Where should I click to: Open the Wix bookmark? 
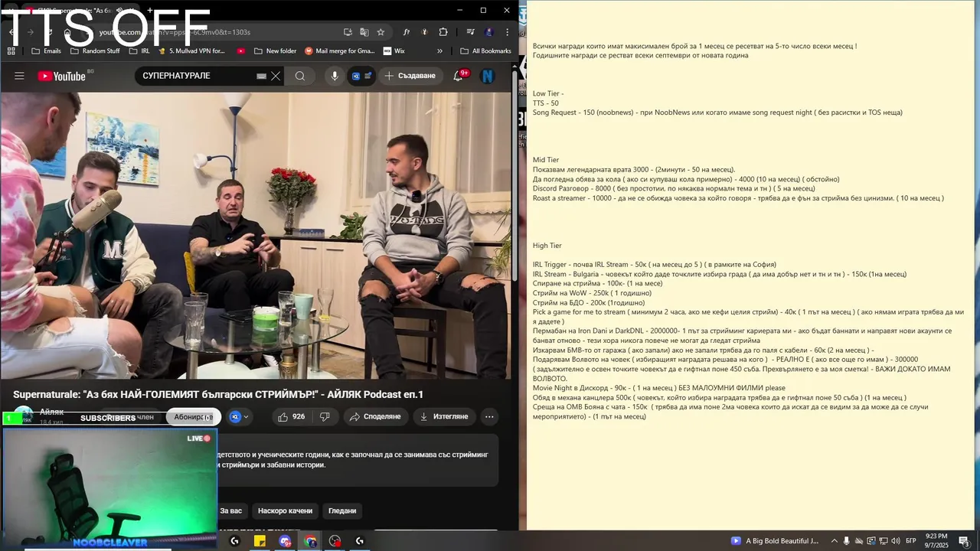(394, 51)
